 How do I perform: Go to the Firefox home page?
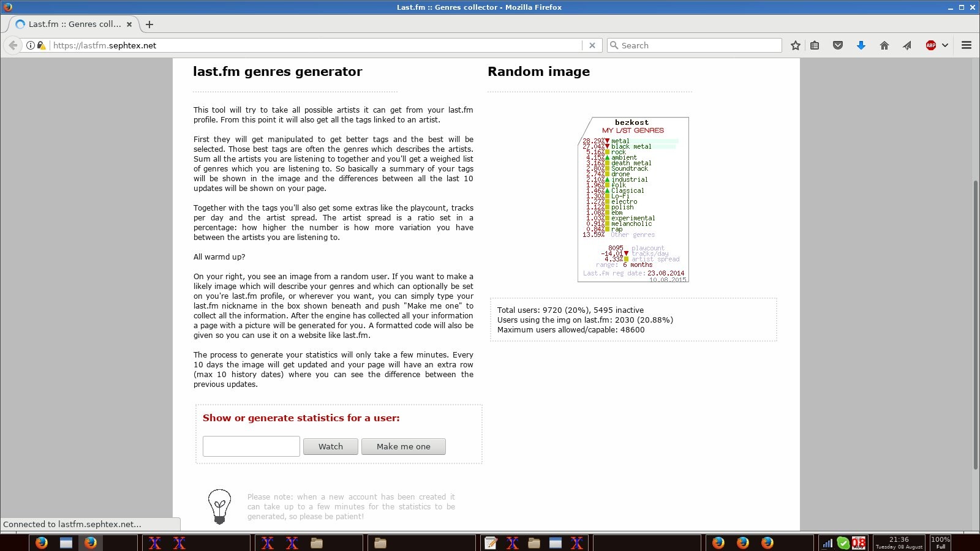pos(884,45)
